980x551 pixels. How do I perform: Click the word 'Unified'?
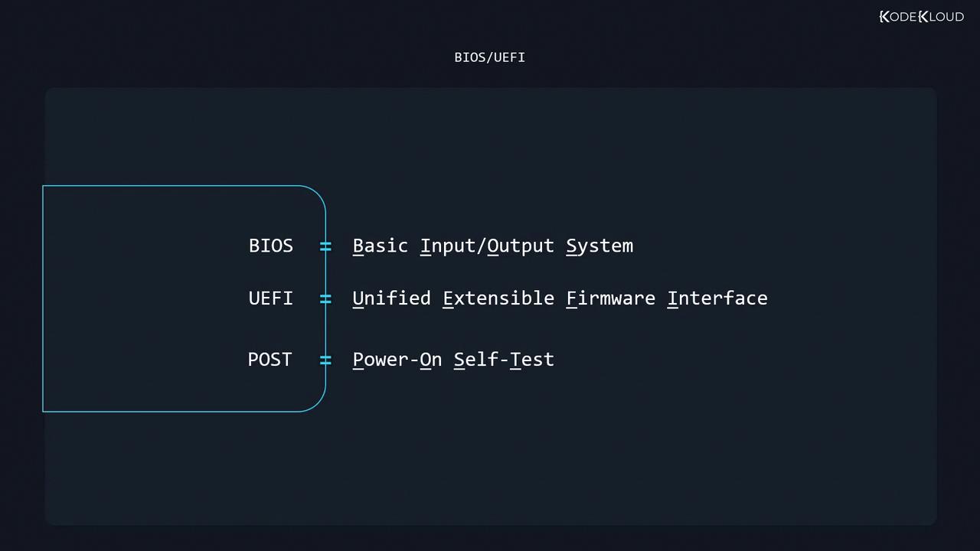pyautogui.click(x=391, y=298)
